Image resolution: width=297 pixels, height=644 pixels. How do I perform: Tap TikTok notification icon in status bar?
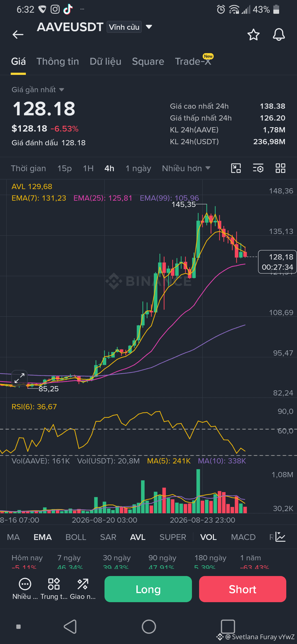68,9
